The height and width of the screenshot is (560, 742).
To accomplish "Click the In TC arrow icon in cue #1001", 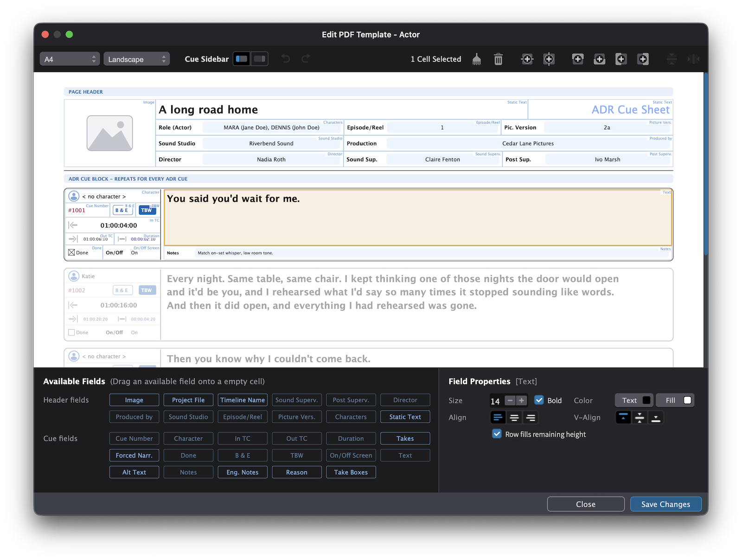I will coord(73,225).
